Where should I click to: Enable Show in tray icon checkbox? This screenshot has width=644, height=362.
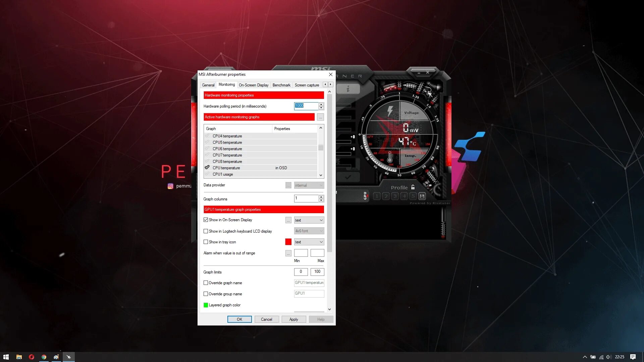(x=206, y=242)
